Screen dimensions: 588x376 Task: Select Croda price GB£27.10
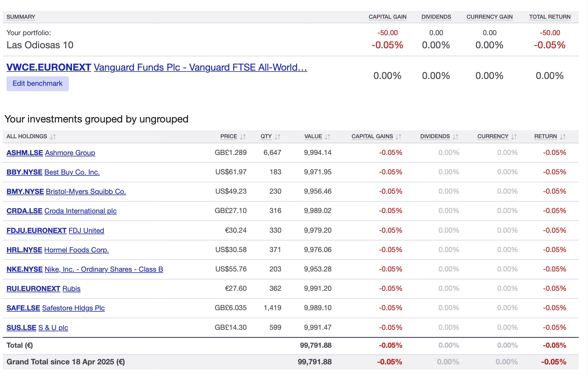(231, 211)
